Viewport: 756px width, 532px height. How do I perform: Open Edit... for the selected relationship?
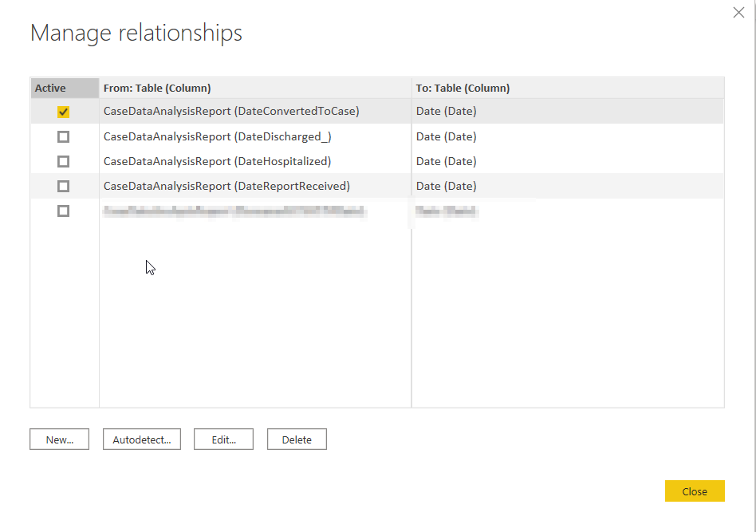coord(224,439)
